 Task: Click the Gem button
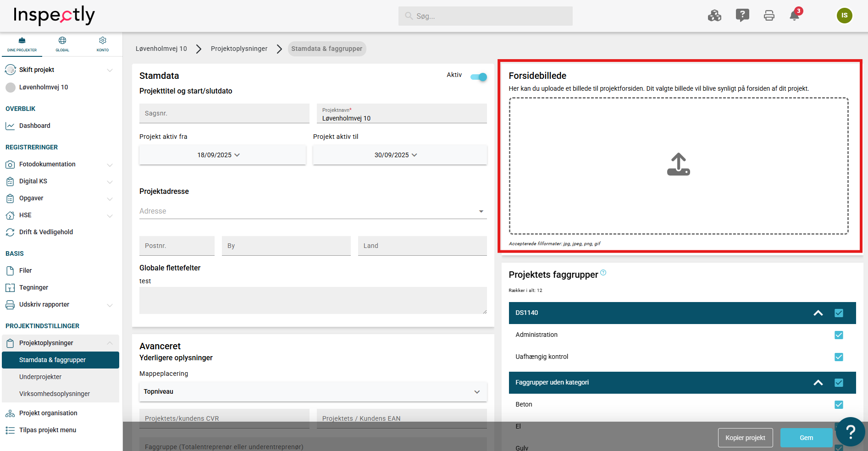tap(806, 438)
